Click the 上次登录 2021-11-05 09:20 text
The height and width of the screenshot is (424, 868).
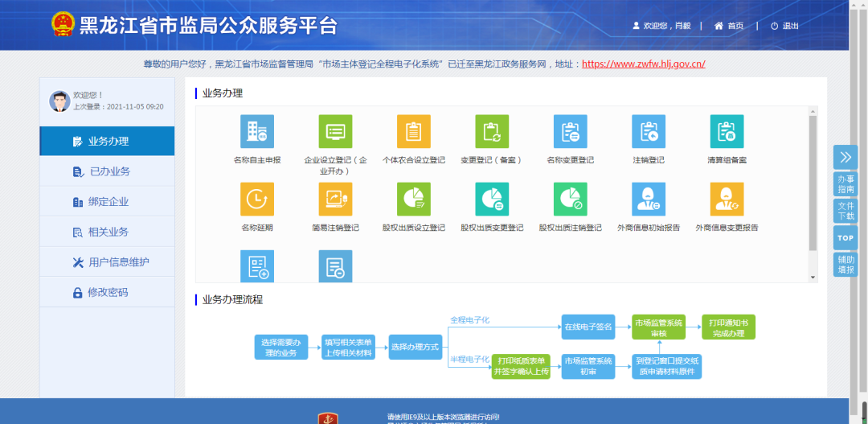118,106
